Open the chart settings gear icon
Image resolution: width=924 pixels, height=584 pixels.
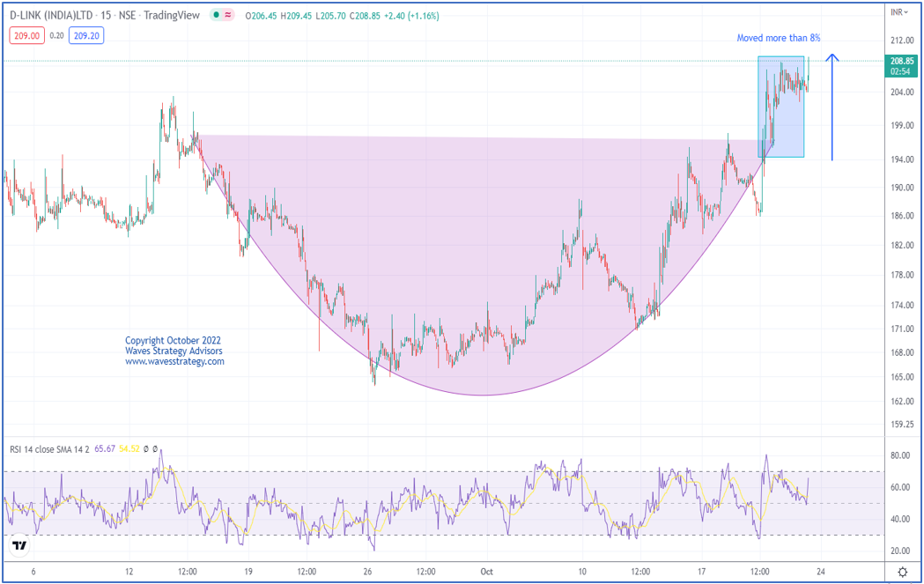[x=902, y=572]
